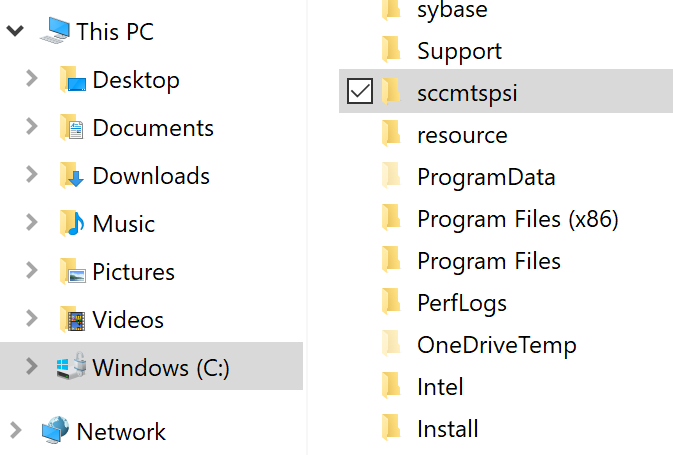Expand the Network tree node
The width and height of the screenshot is (673, 455).
click(14, 431)
